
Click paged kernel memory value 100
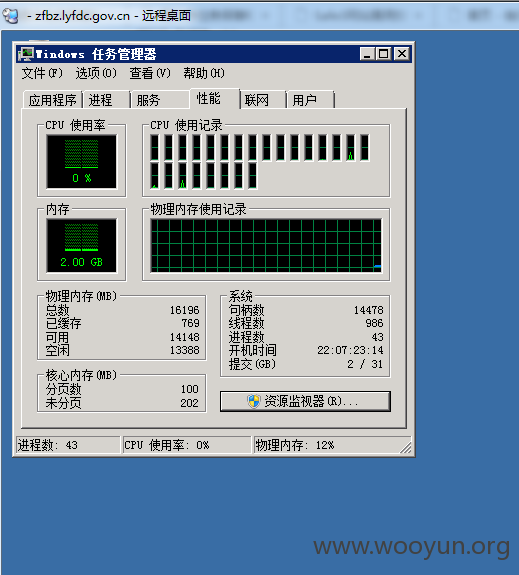[x=190, y=389]
